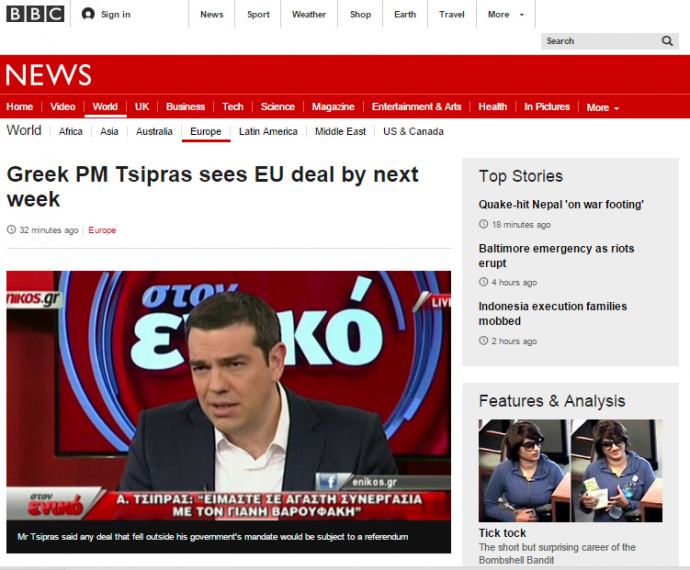Screen dimensions: 690x570
Task: Click the NEWS banner logo
Action: 48,75
